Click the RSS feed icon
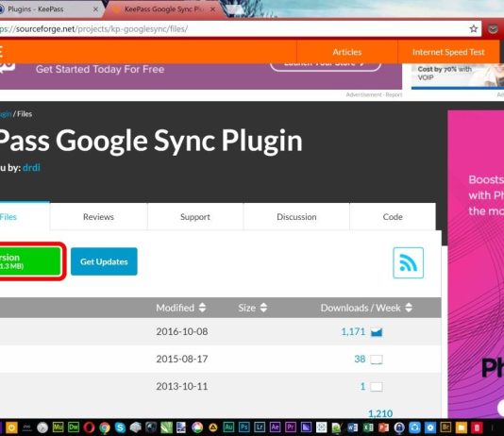 click(408, 262)
